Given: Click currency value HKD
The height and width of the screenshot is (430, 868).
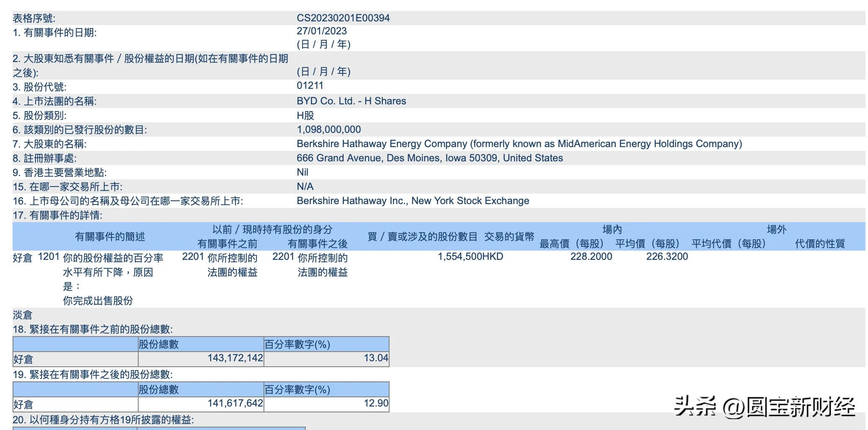Looking at the screenshot, I should 493,256.
